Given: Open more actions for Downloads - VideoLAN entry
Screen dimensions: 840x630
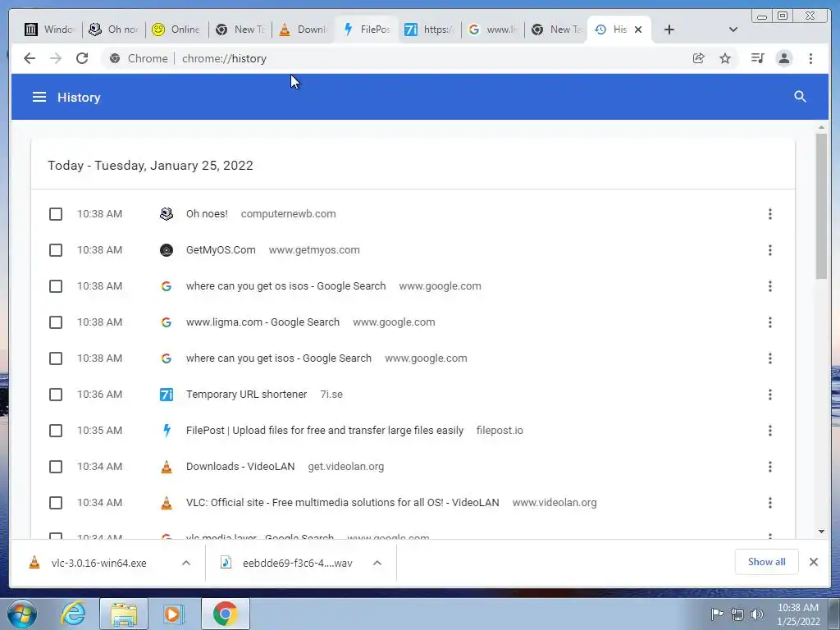Looking at the screenshot, I should pos(769,467).
